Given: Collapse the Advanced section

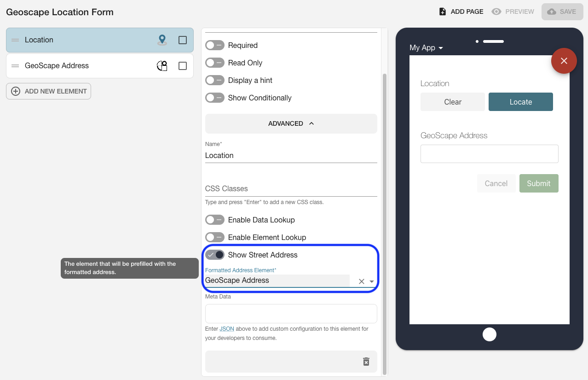Looking at the screenshot, I should pyautogui.click(x=291, y=123).
